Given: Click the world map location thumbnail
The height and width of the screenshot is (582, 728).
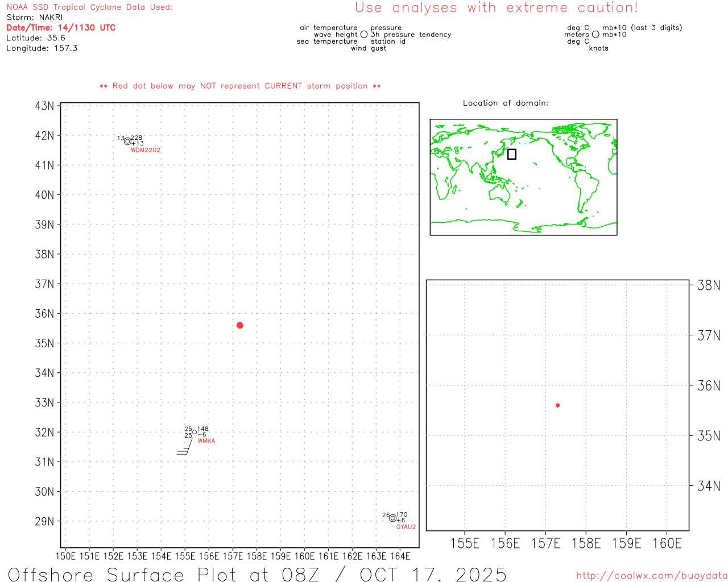Looking at the screenshot, I should (523, 177).
